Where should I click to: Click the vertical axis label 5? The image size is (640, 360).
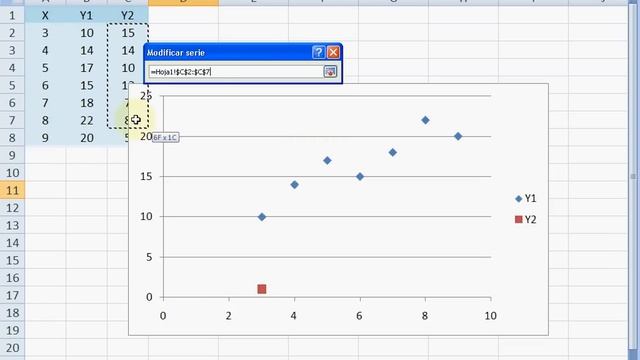click(149, 257)
